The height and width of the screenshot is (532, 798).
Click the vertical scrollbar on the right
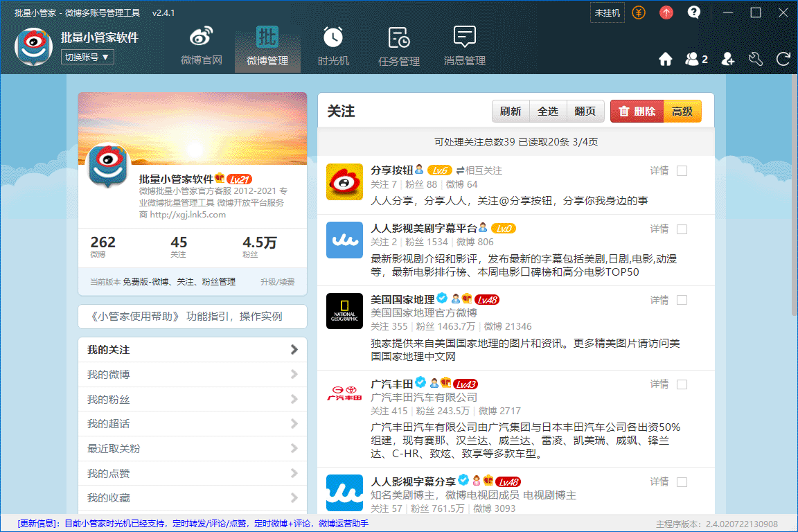click(x=794, y=195)
